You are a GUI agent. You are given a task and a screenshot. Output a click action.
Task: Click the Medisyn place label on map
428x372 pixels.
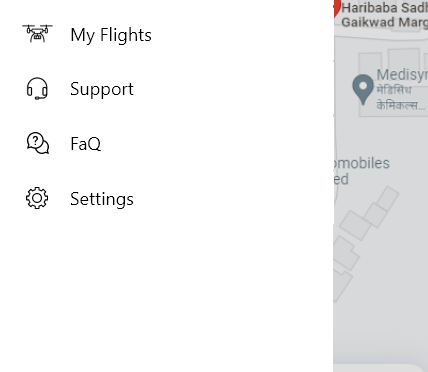pyautogui.click(x=402, y=74)
